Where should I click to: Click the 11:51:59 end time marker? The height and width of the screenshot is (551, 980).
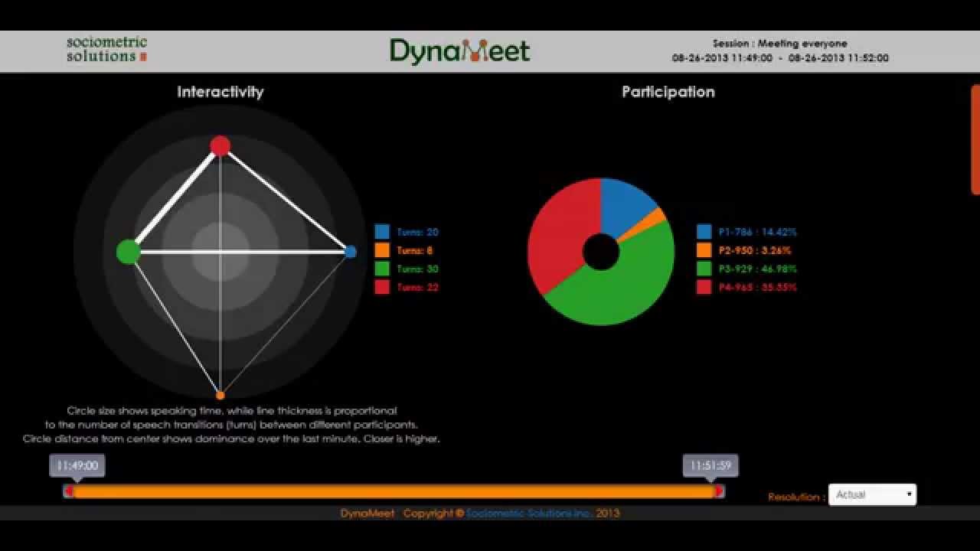click(710, 466)
